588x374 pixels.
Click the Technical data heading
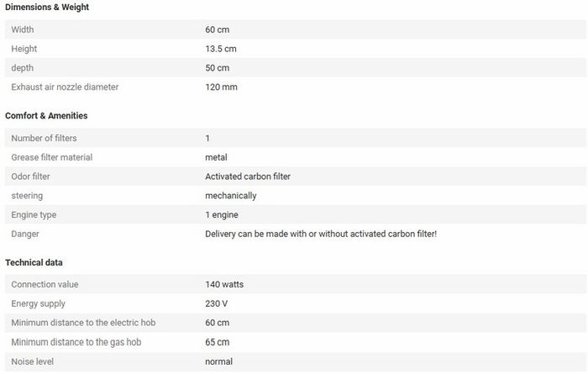pyautogui.click(x=34, y=262)
